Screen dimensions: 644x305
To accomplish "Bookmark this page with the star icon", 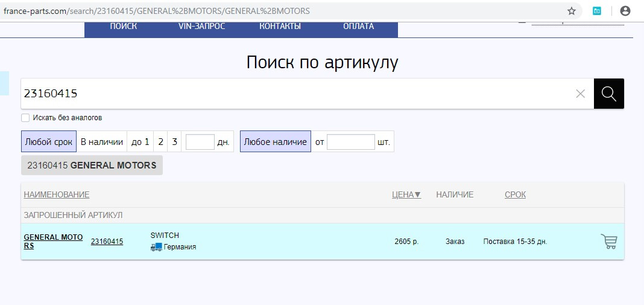I will (571, 11).
